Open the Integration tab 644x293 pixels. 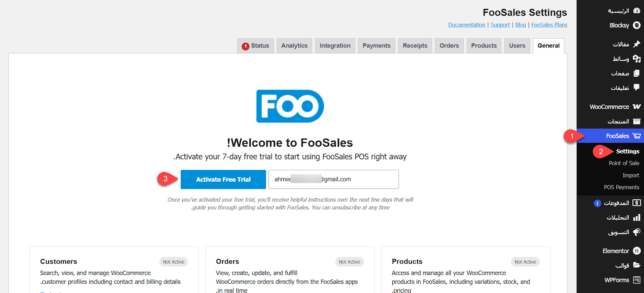click(335, 46)
